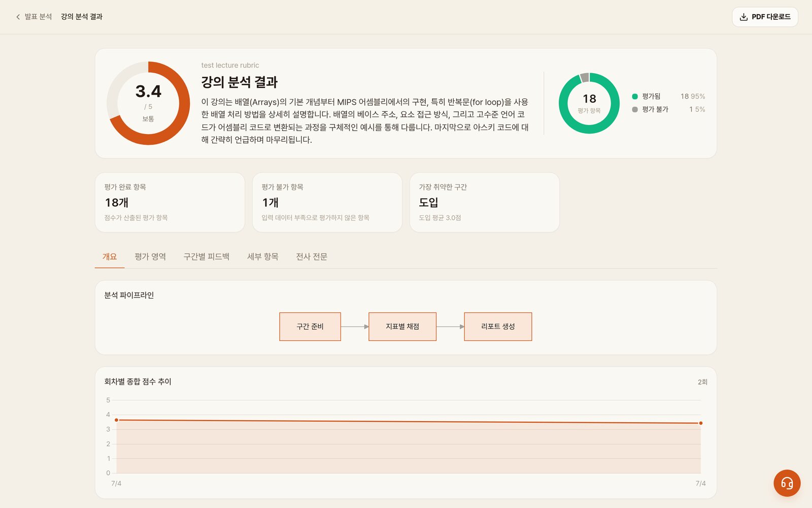This screenshot has width=812, height=508.
Task: Click the '1 5%' legend value
Action: 697,109
